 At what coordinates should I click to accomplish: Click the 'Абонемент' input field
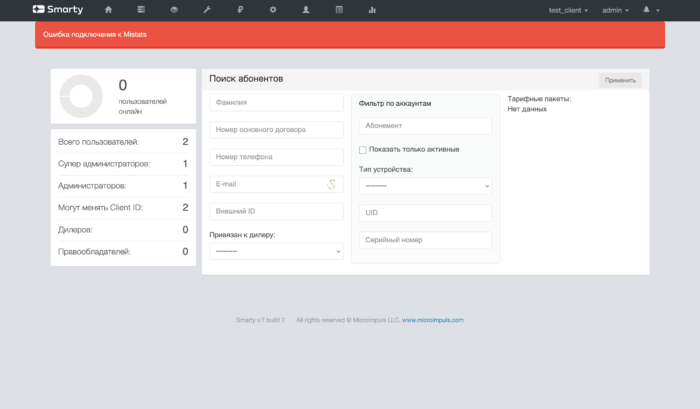point(425,126)
